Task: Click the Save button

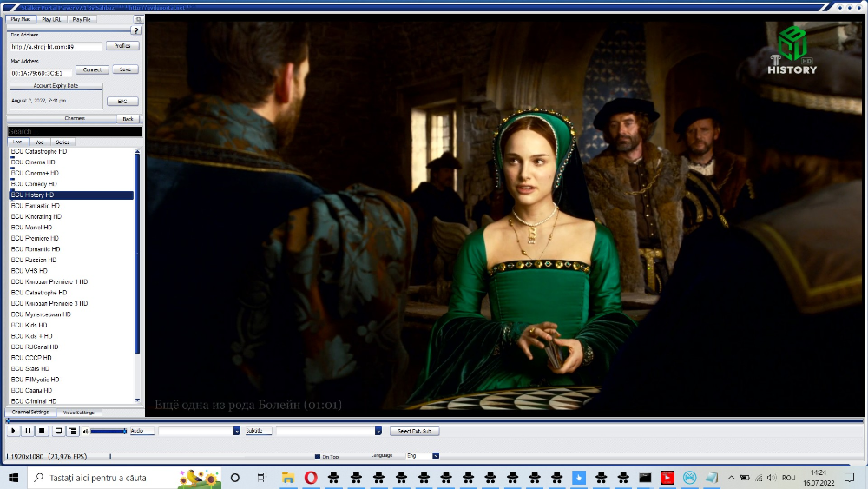Action: (x=125, y=69)
